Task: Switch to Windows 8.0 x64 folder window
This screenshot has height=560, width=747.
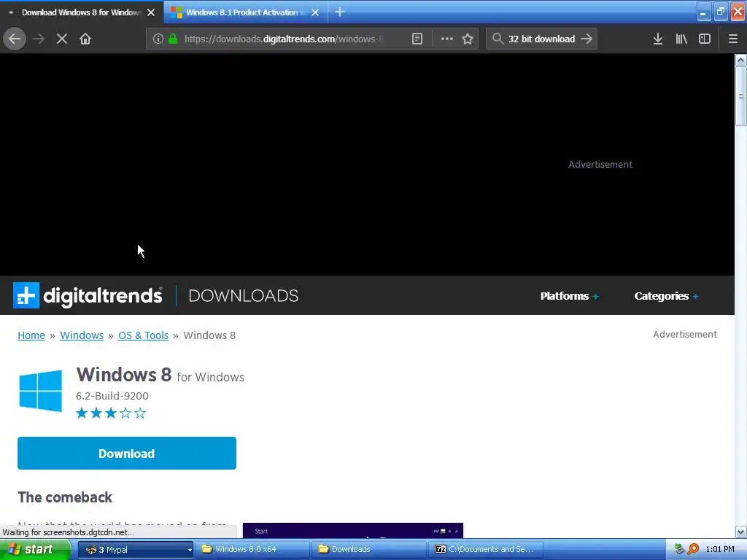Action: point(253,550)
